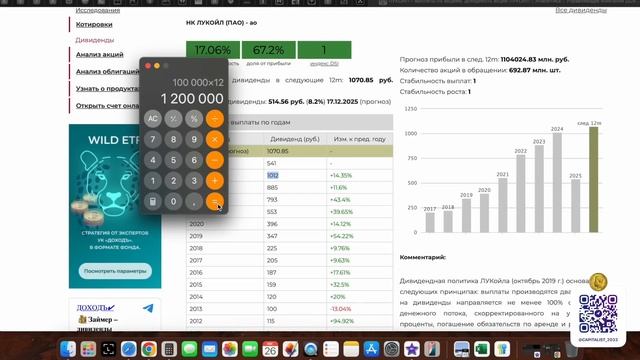Click the 1 200 000 result display in Calculator
Image resolution: width=640 pixels, height=360 pixels.
pos(192,98)
